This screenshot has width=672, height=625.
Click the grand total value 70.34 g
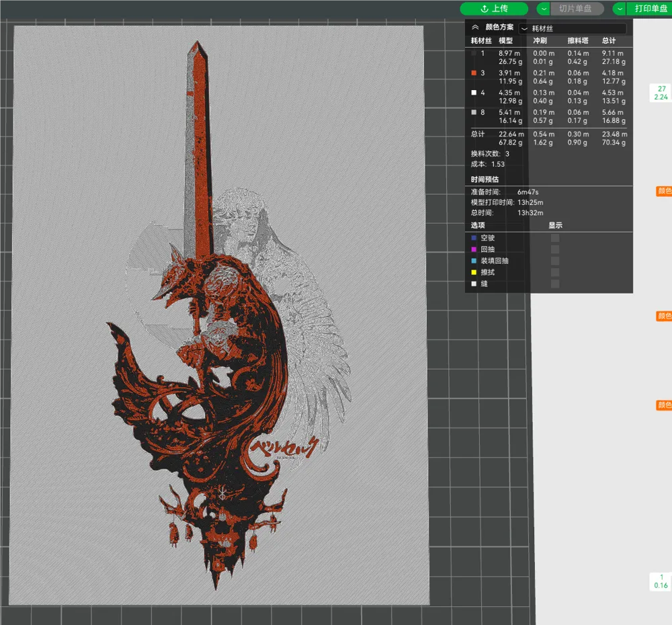point(614,142)
